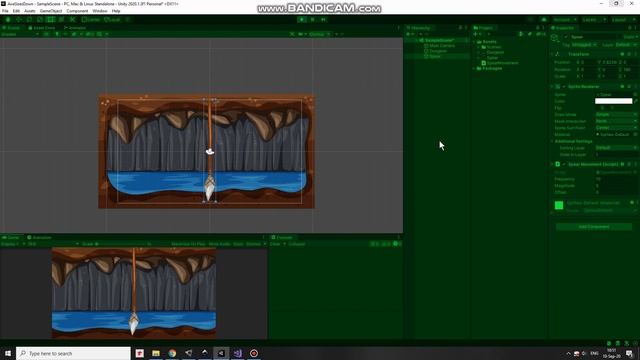This screenshot has width=640, height=360.
Task: Open Sprite Renderer presets icon
Action: tap(629, 87)
